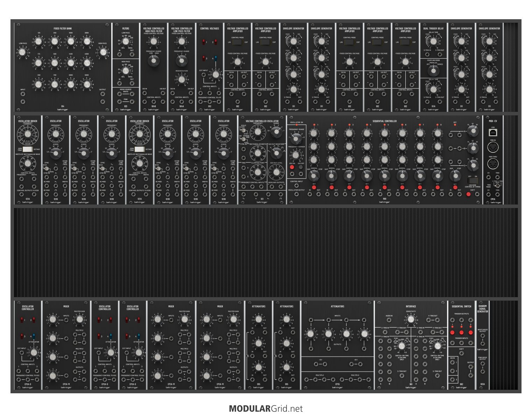Toggle the V-TRIG/S-TRIG mode switch on MIDI-CV
The width and height of the screenshot is (532, 416).
click(497, 185)
